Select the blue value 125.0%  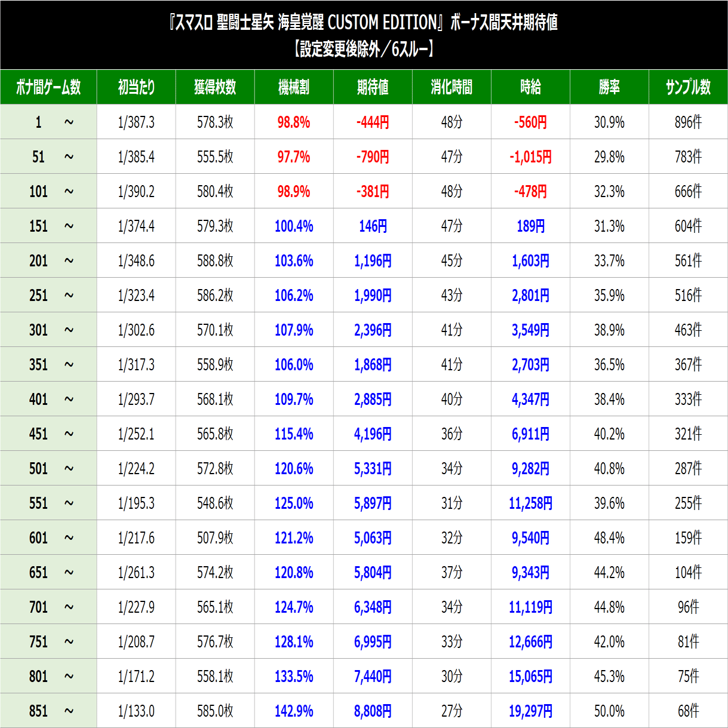(x=294, y=503)
